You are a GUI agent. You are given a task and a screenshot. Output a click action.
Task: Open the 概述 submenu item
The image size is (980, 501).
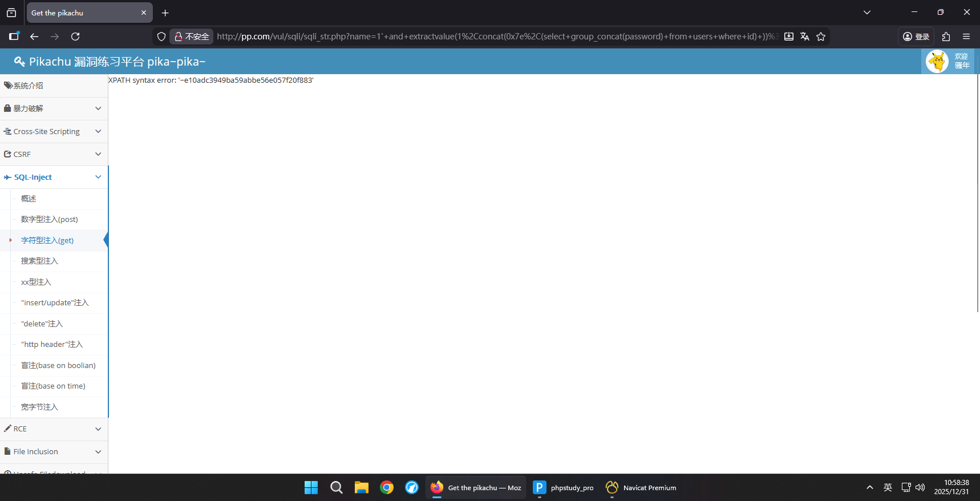point(29,199)
